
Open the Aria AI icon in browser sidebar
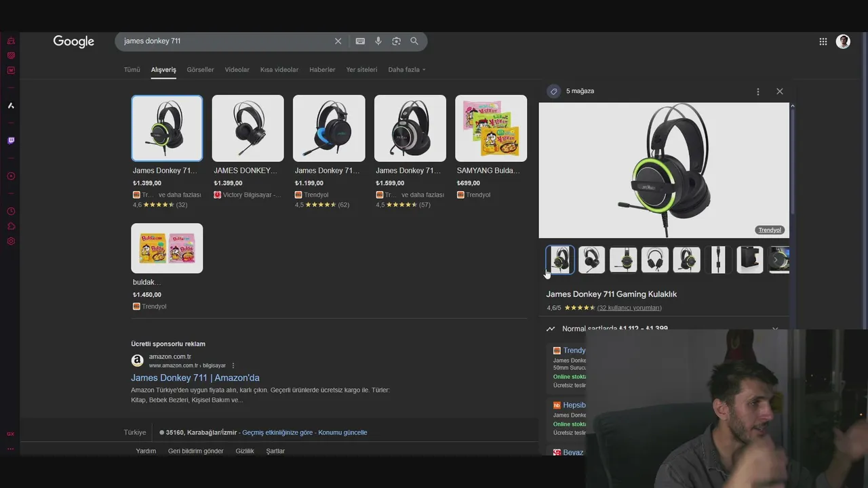[x=11, y=106]
